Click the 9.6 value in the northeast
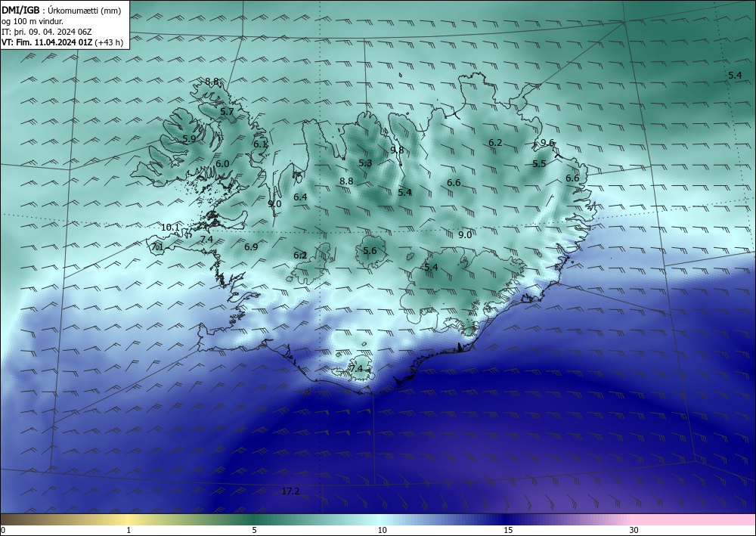756x536 pixels. 547,142
